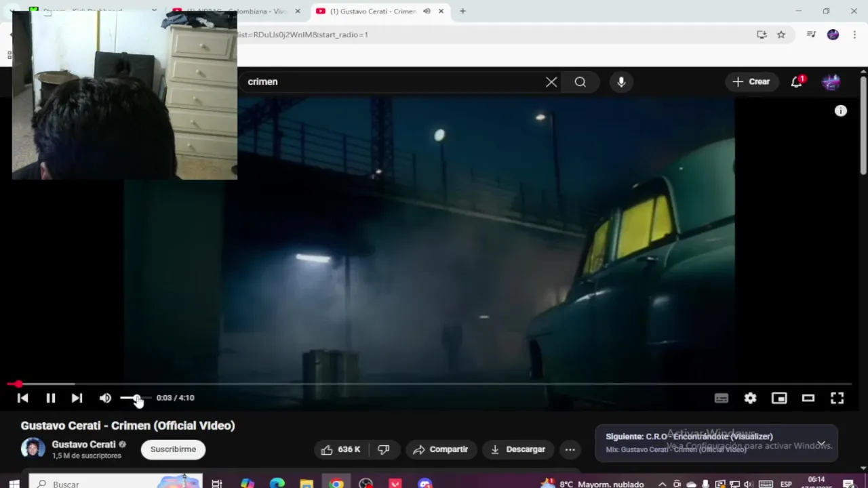Subscribe with the Suscribirme button
This screenshot has height=488, width=868.
(173, 449)
